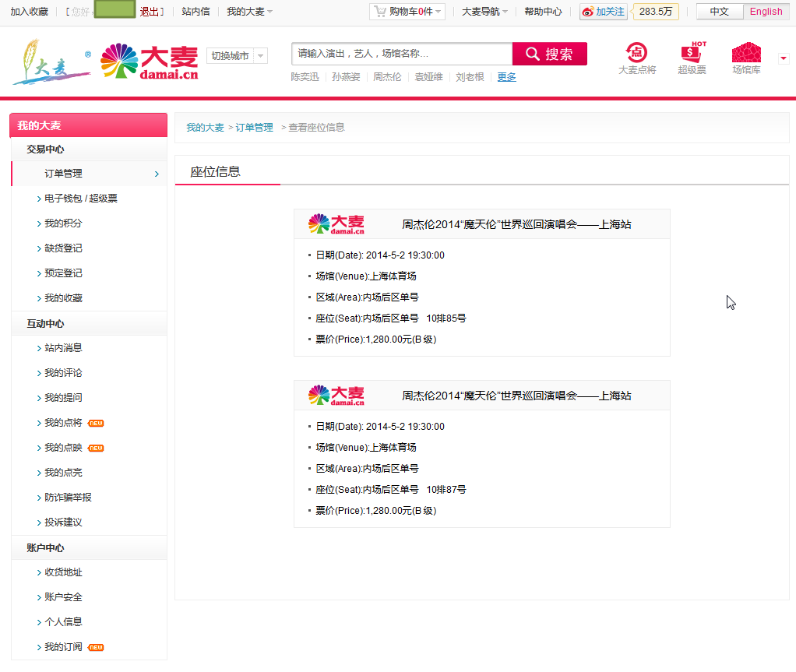Open 站内消息 in sidebar
Image resolution: width=796 pixels, height=672 pixels.
click(63, 347)
